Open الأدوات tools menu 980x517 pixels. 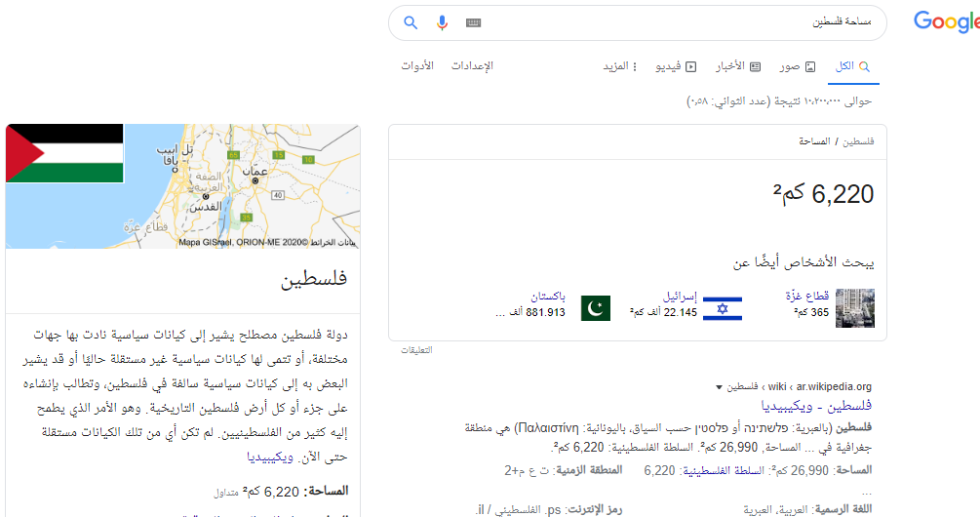click(417, 65)
